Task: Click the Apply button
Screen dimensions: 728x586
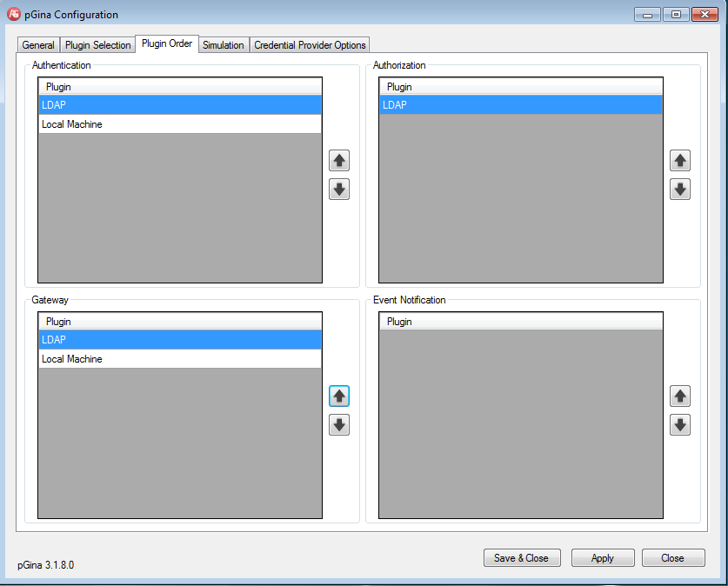Action: coord(603,557)
